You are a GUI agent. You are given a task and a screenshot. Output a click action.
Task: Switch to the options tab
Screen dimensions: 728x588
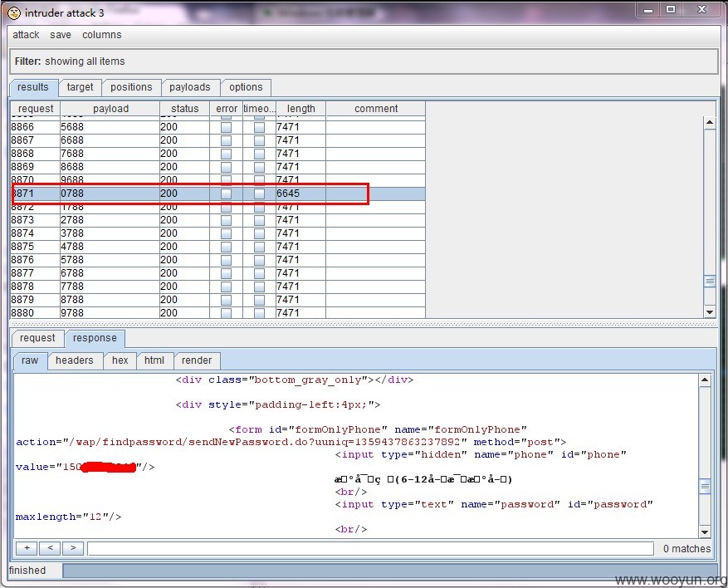[246, 87]
